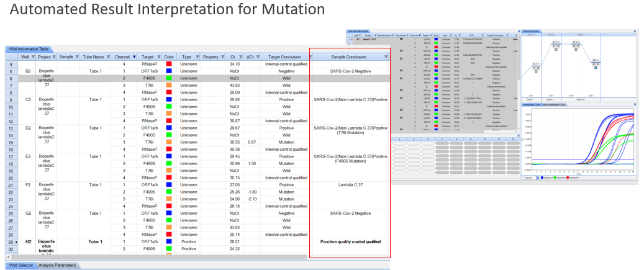Open the Sample column filter funnel
644x270 pixels.
pos(77,57)
